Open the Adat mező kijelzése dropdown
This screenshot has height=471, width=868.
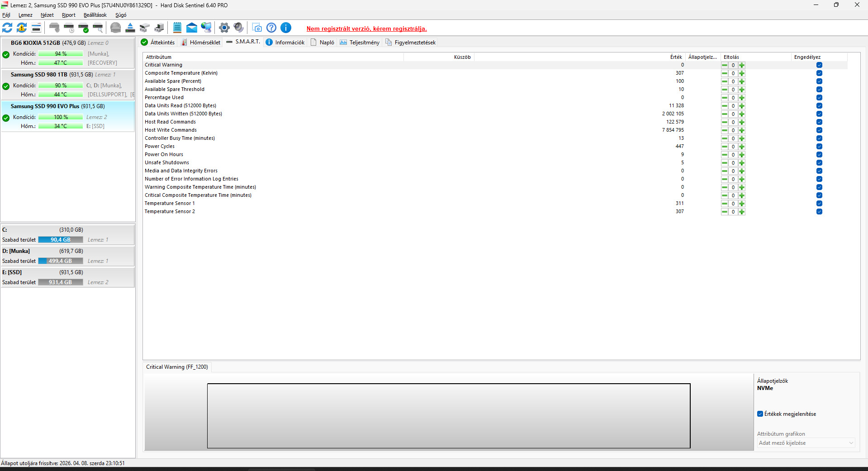(x=806, y=443)
